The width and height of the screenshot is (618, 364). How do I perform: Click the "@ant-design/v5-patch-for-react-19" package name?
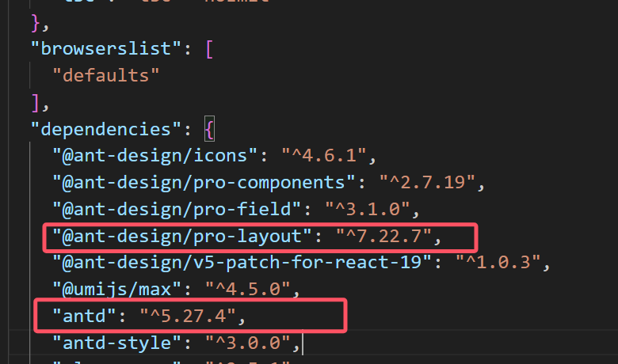tap(242, 263)
